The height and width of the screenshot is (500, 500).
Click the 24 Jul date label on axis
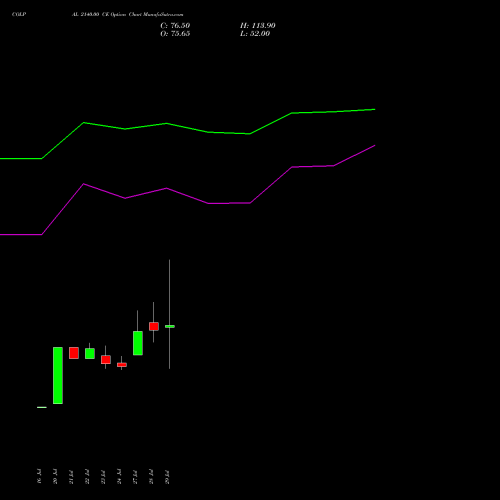click(x=119, y=477)
